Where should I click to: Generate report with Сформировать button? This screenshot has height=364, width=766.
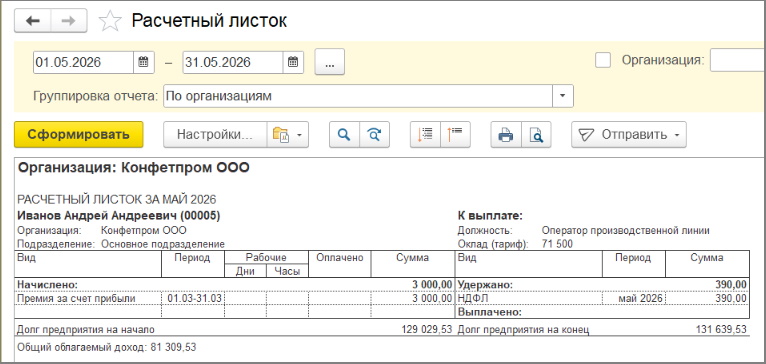(79, 134)
